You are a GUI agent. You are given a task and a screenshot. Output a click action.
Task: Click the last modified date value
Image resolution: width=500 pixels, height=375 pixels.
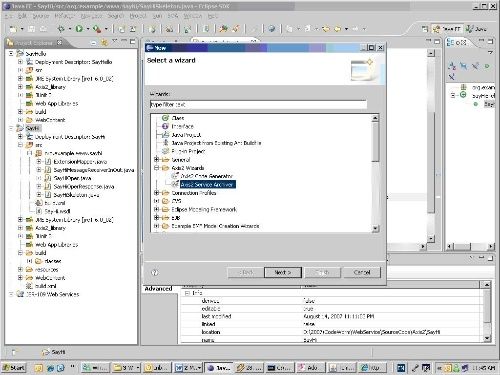click(x=339, y=316)
